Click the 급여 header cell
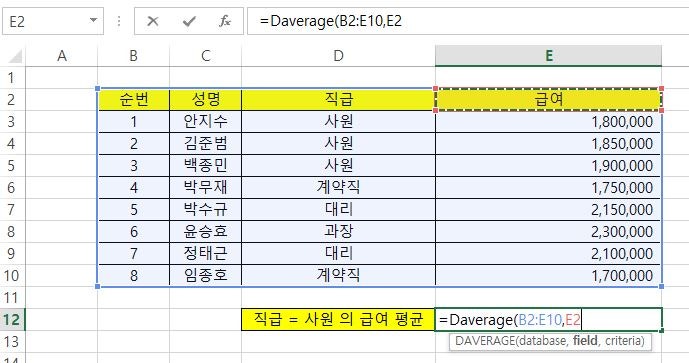Viewport: 689px width, 363px height. point(548,100)
